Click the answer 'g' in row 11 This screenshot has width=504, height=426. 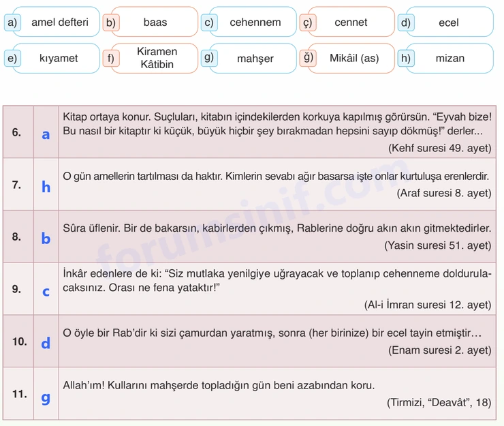46,398
